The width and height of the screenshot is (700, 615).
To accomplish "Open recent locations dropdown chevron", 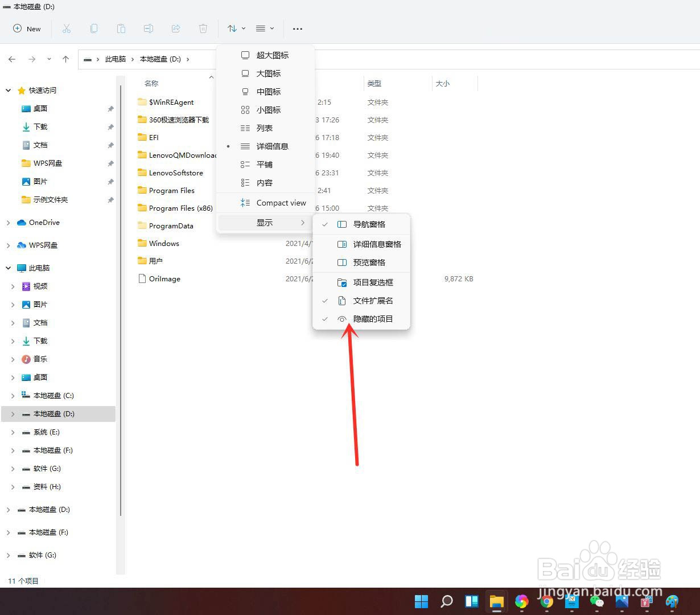I will (49, 59).
